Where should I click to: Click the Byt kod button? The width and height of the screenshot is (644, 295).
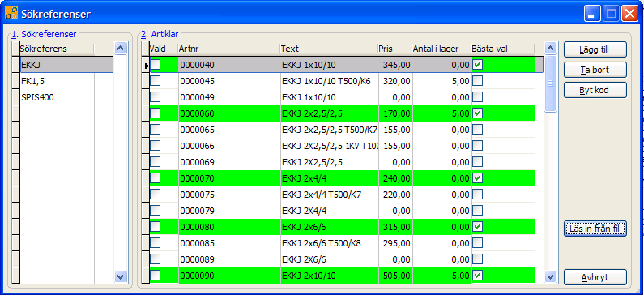[x=595, y=90]
